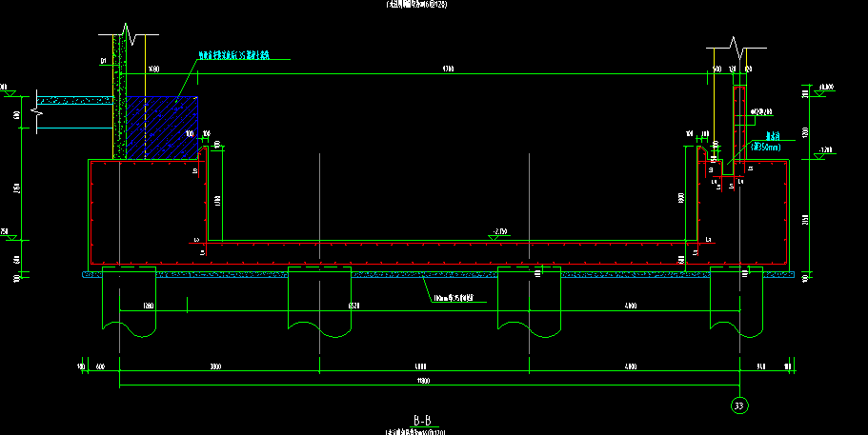This screenshot has height=435, width=868.
Task: Select the B-B section title text
Action: click(x=422, y=421)
